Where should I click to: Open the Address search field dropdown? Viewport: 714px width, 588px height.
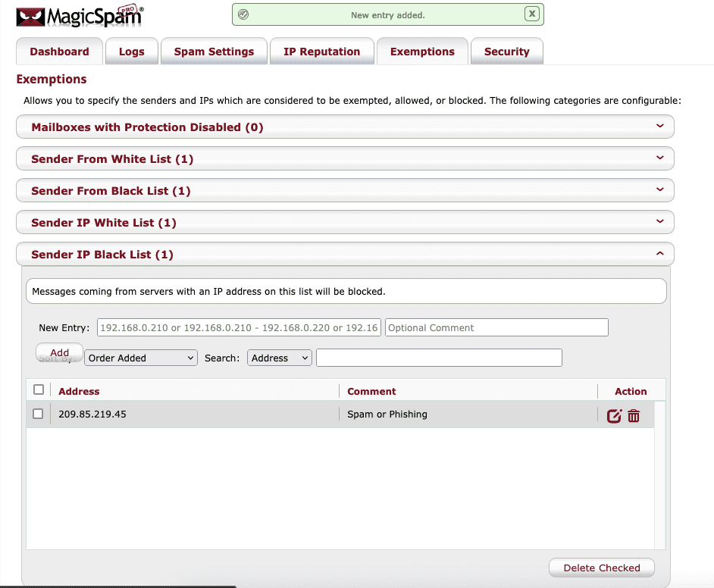click(x=279, y=358)
